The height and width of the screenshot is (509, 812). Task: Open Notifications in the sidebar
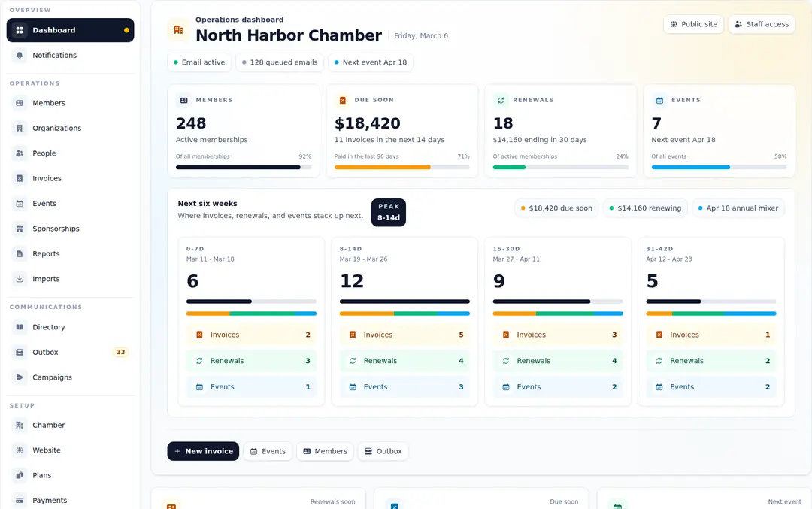[56, 55]
